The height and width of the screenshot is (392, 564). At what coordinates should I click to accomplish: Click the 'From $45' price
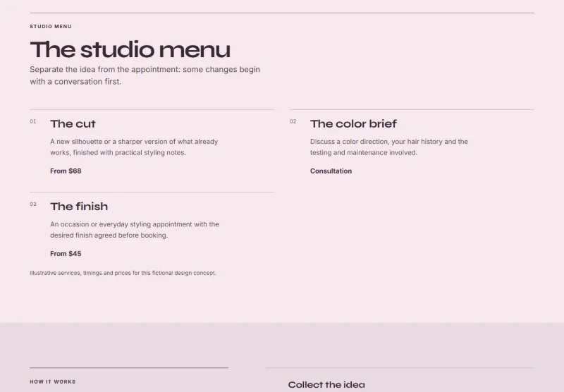(x=66, y=254)
